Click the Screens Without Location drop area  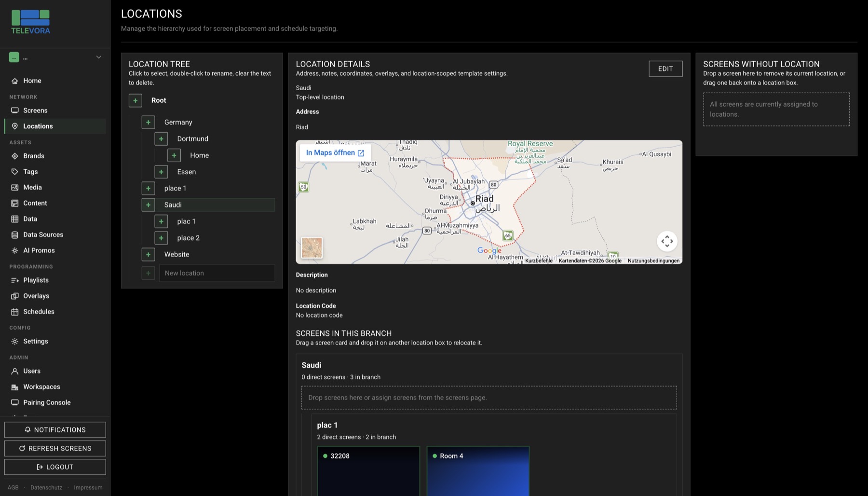(x=776, y=110)
